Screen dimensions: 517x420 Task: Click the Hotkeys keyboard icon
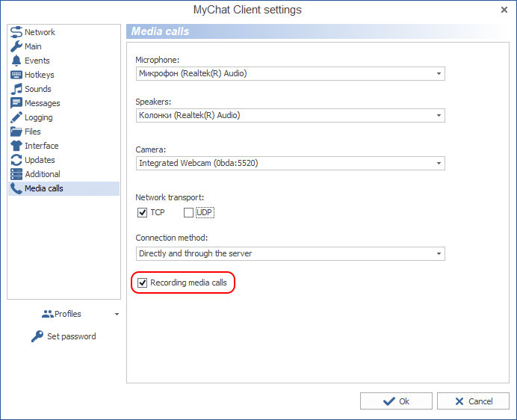(16, 75)
